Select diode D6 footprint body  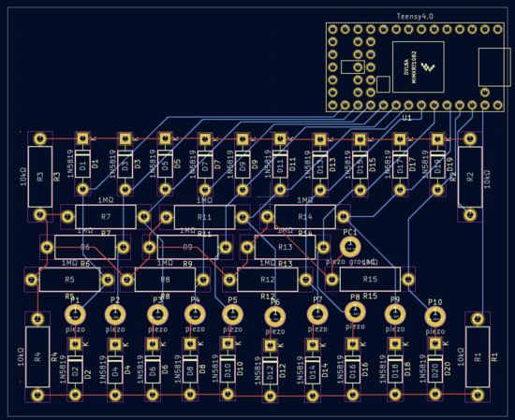[153, 369]
